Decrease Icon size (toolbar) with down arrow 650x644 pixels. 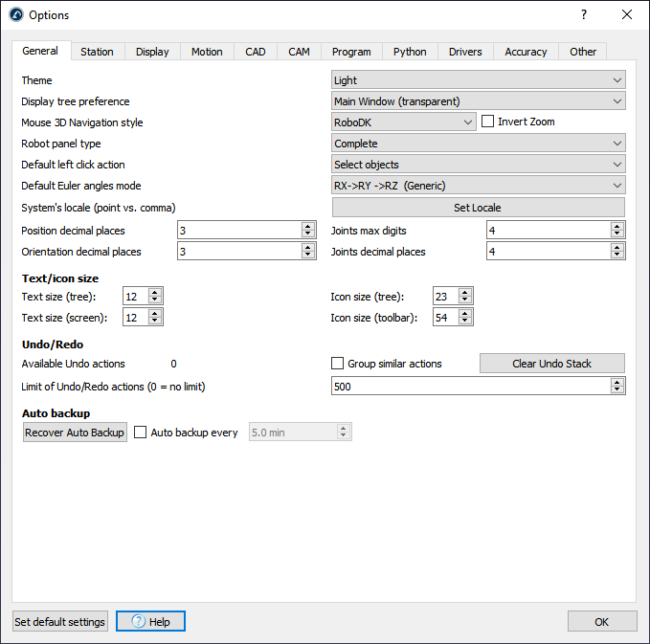click(x=466, y=322)
